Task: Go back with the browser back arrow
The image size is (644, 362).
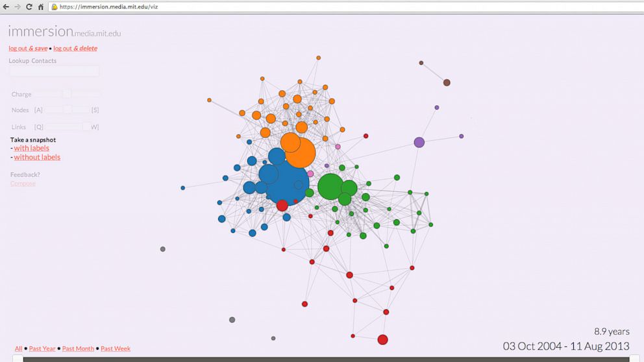Action: pyautogui.click(x=6, y=7)
